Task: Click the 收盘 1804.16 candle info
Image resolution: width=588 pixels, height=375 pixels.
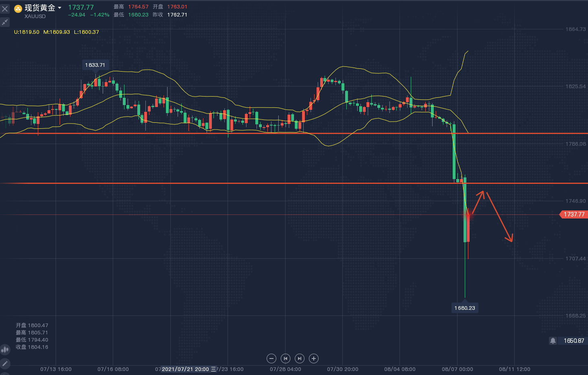Action: 32,347
